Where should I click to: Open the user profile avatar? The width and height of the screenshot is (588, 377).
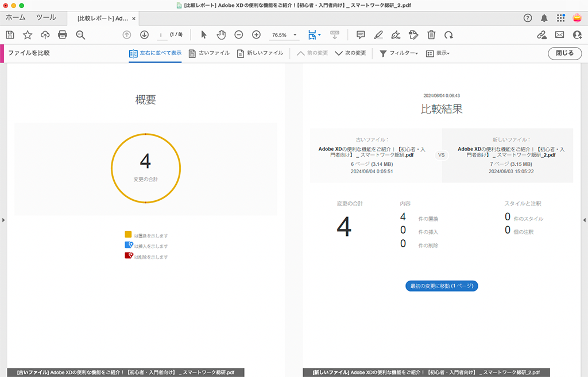[577, 18]
